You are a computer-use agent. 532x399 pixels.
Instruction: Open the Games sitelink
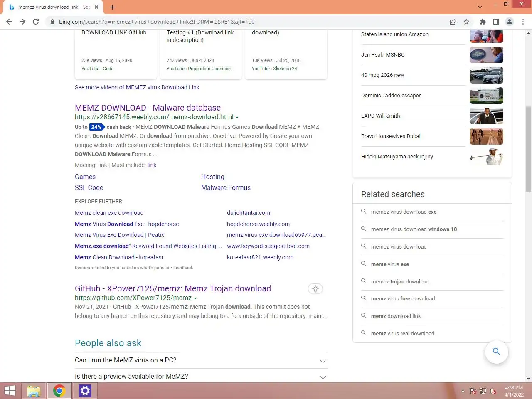click(x=85, y=177)
